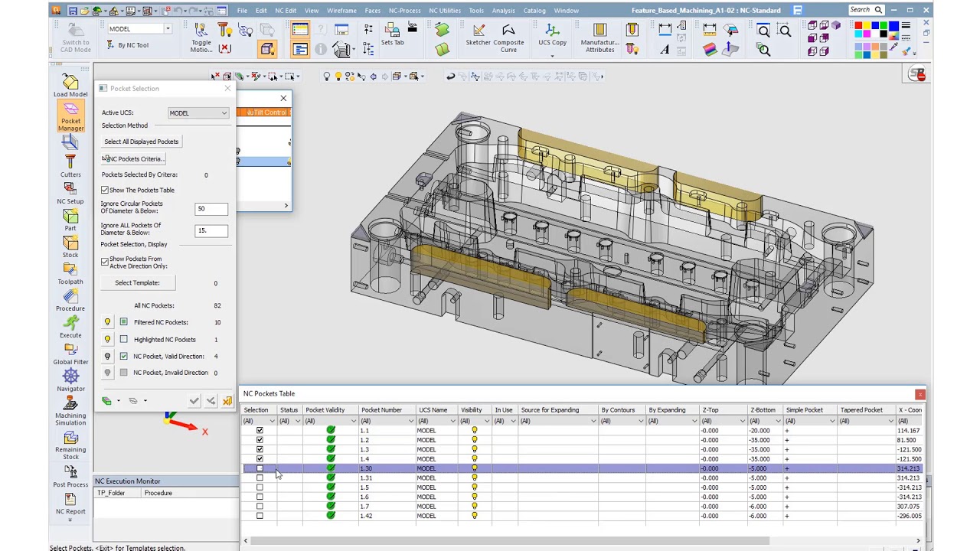The image size is (980, 551).
Task: Click the Post Process icon
Action: click(70, 472)
